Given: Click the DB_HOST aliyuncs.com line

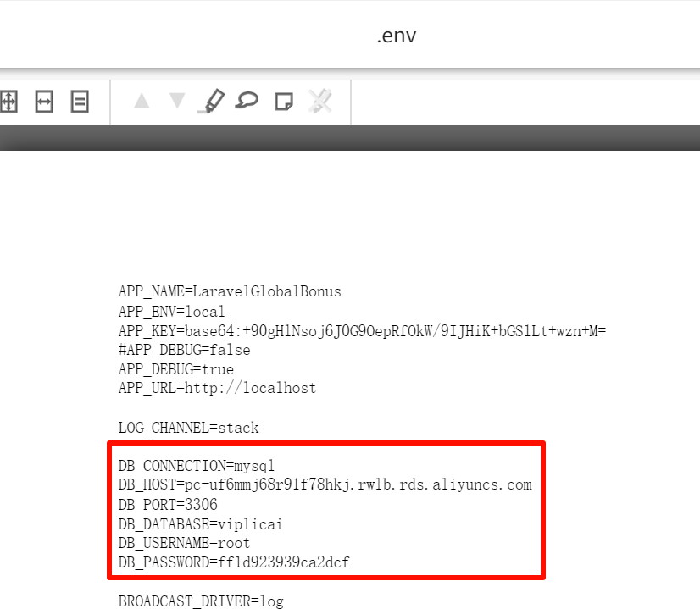Looking at the screenshot, I should [x=325, y=484].
